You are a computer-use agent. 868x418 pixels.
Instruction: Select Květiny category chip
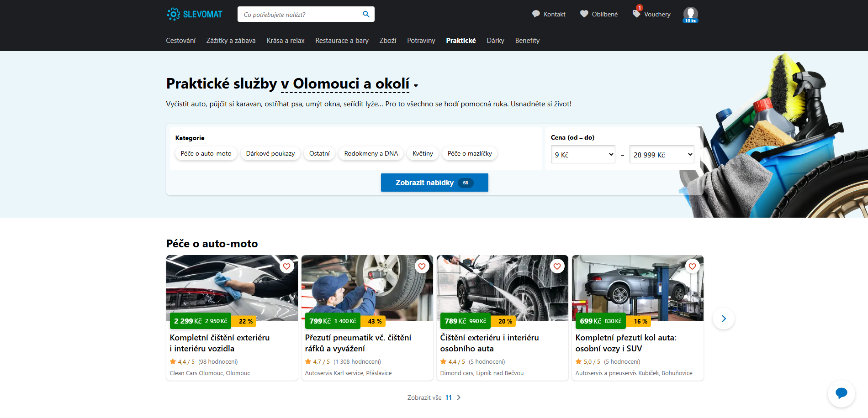423,154
